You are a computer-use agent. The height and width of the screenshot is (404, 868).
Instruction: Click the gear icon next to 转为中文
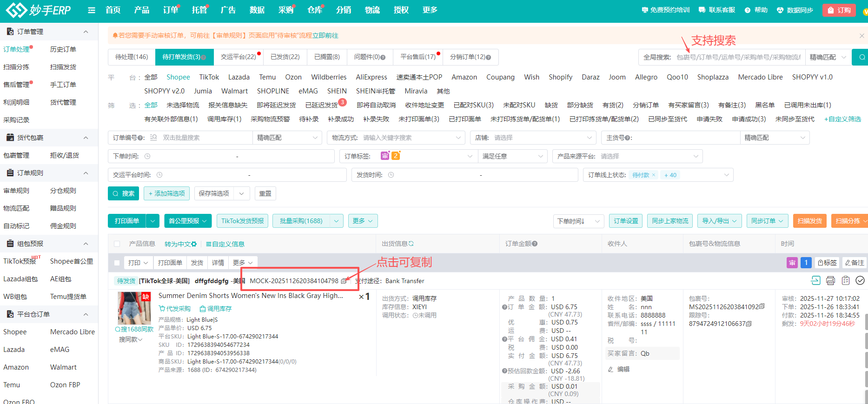194,244
